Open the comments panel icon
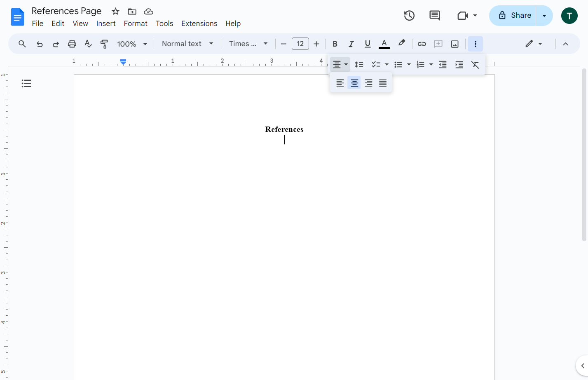588x380 pixels. pyautogui.click(x=435, y=16)
